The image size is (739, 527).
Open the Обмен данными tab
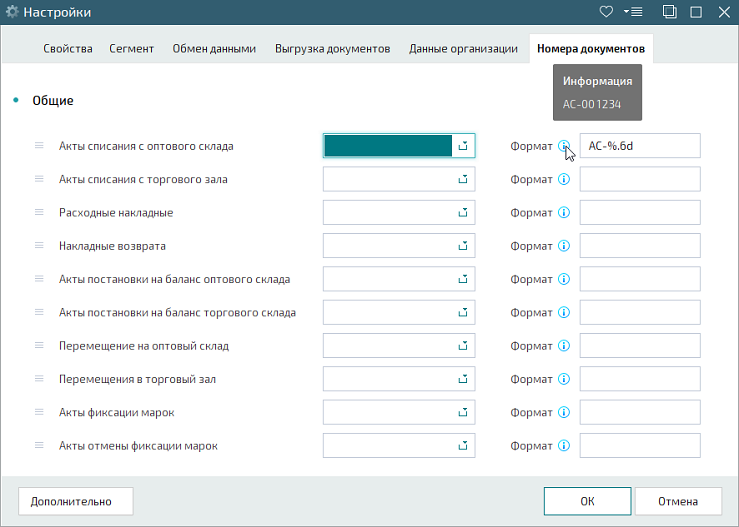[x=214, y=49]
